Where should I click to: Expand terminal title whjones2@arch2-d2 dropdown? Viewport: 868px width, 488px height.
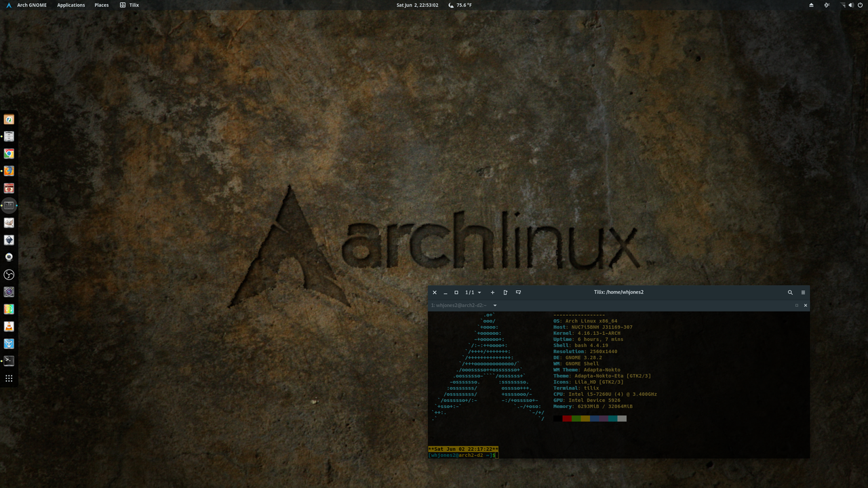[495, 306]
